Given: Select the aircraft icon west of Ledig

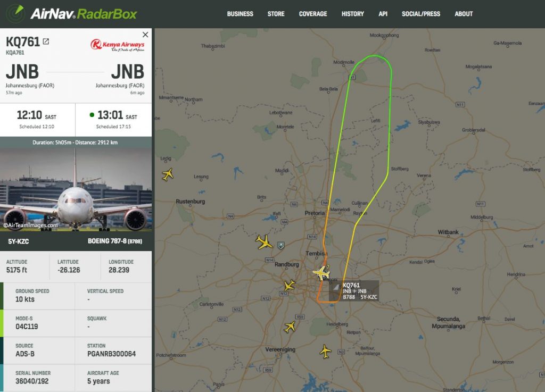Looking at the screenshot, I should [x=168, y=174].
